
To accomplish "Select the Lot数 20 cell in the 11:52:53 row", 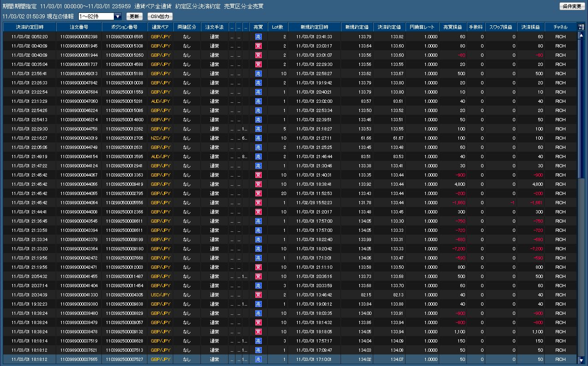I will tap(277, 193).
